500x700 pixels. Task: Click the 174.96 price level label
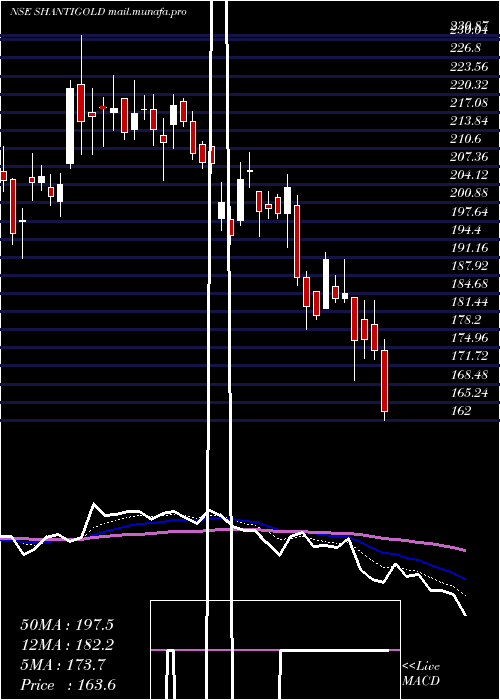(469, 338)
